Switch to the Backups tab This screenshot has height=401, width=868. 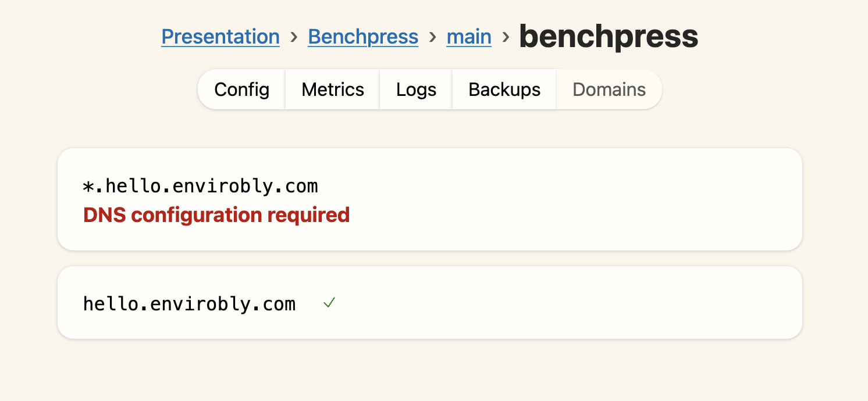504,89
